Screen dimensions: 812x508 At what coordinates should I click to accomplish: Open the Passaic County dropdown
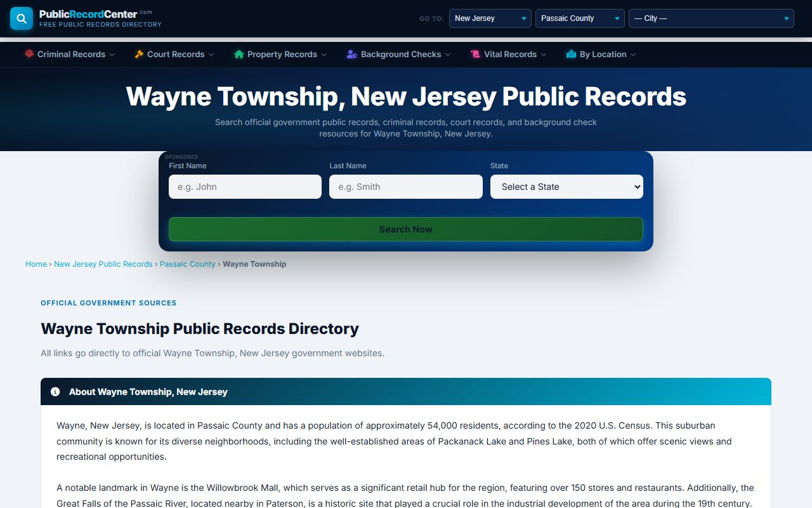[x=580, y=18]
